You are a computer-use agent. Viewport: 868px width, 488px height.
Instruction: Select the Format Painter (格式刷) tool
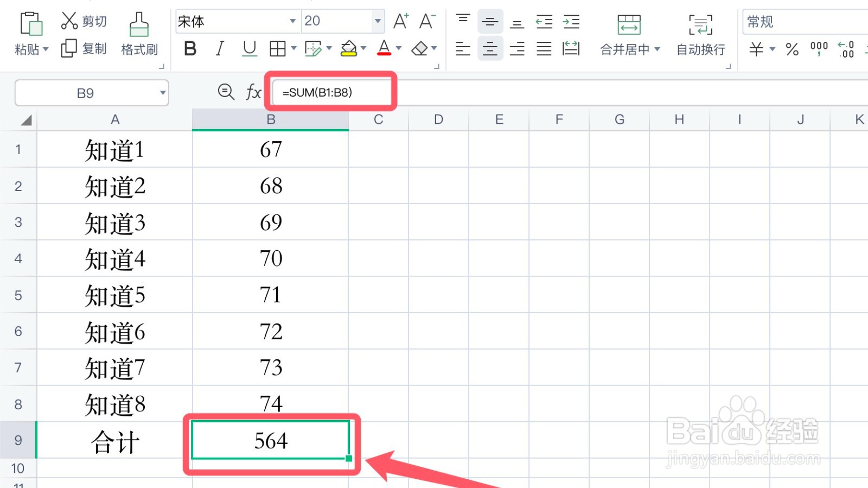click(139, 34)
